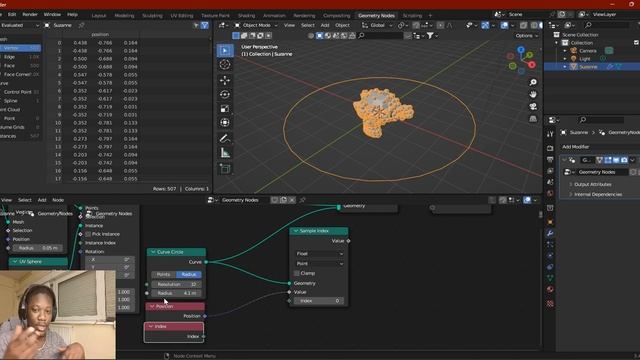Open Global transform orientation dropdown
The height and width of the screenshot is (360, 640).
377,25
